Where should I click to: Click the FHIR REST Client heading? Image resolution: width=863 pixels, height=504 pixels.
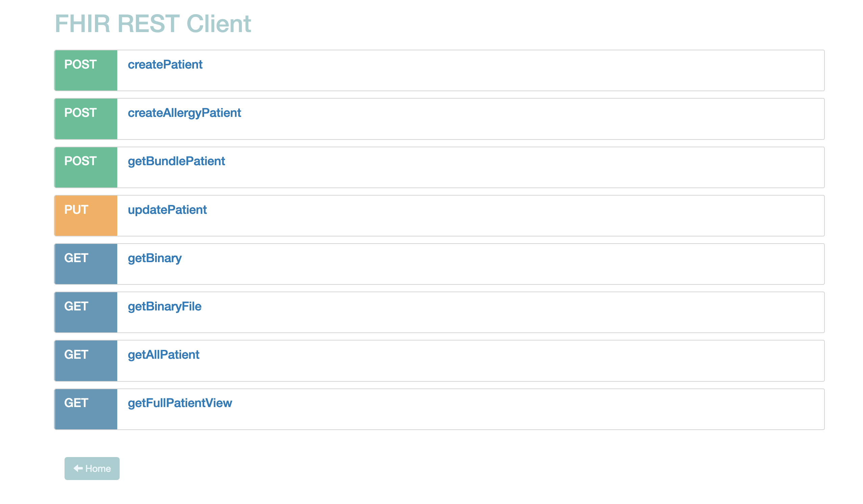(153, 24)
